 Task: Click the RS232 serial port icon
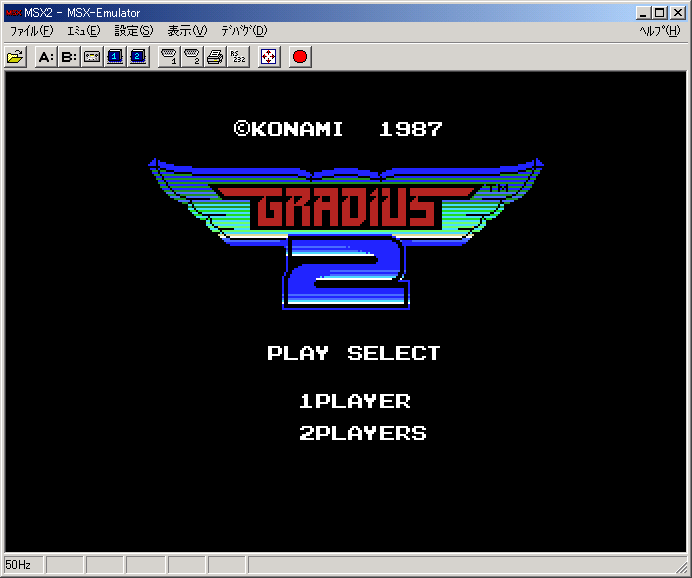click(238, 57)
